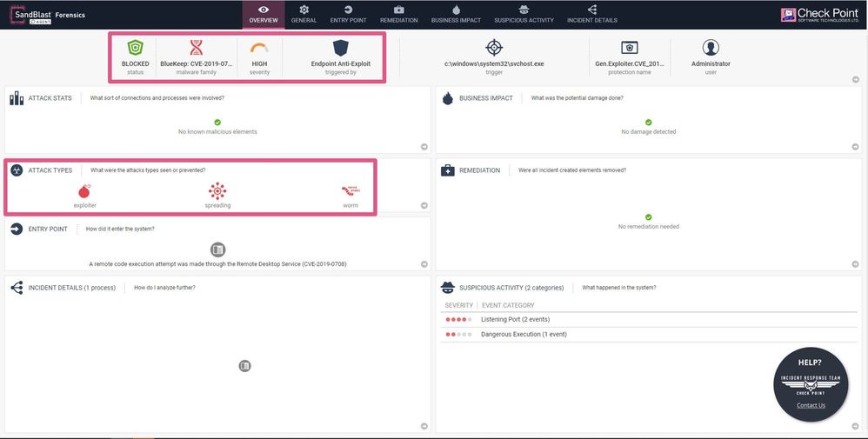Click the Endpoint Anti-Exploit shield icon

(x=341, y=48)
